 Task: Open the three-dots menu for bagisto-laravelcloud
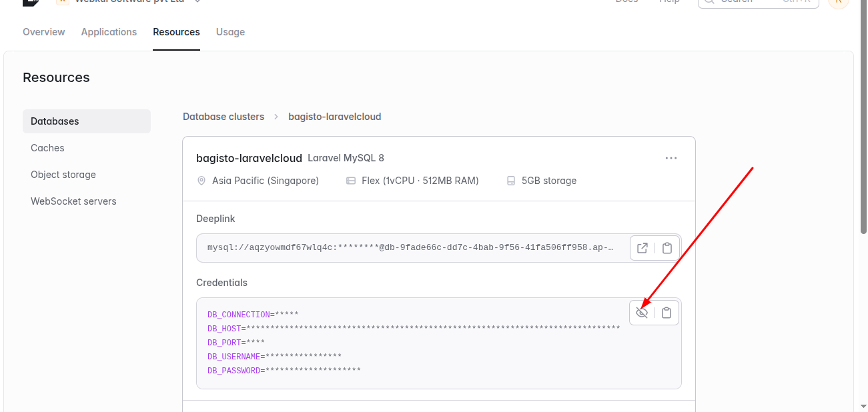click(x=671, y=158)
